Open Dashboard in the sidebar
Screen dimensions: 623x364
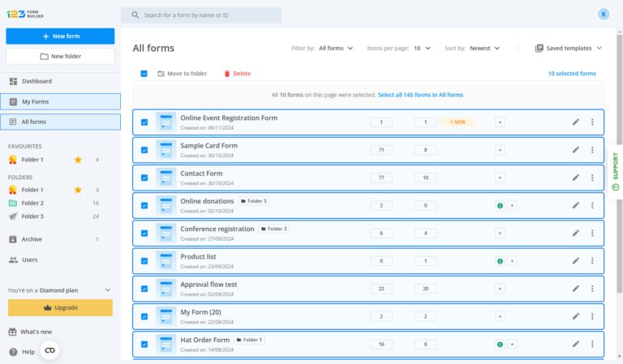(x=60, y=81)
